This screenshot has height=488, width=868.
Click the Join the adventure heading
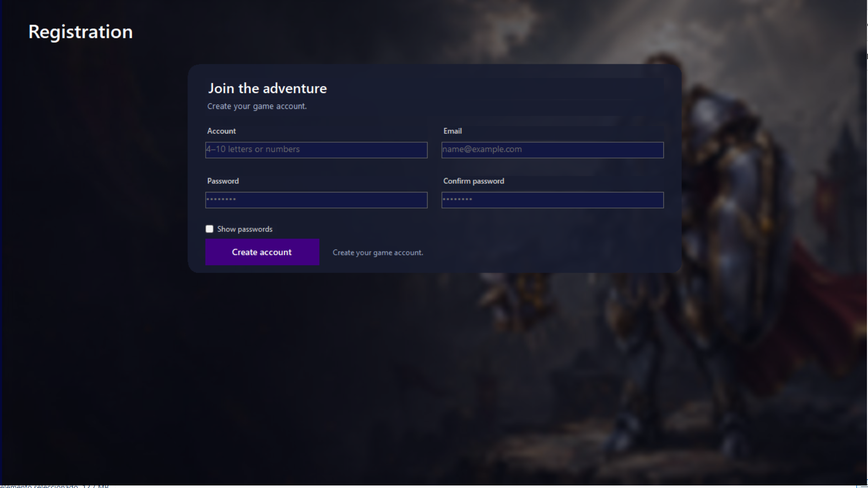[x=268, y=89]
